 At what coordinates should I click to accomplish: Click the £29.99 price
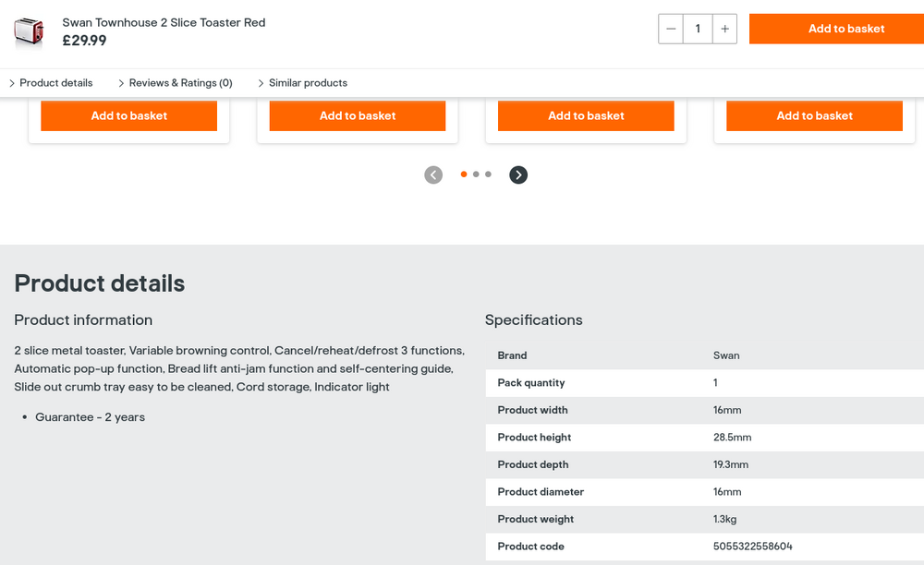(84, 41)
